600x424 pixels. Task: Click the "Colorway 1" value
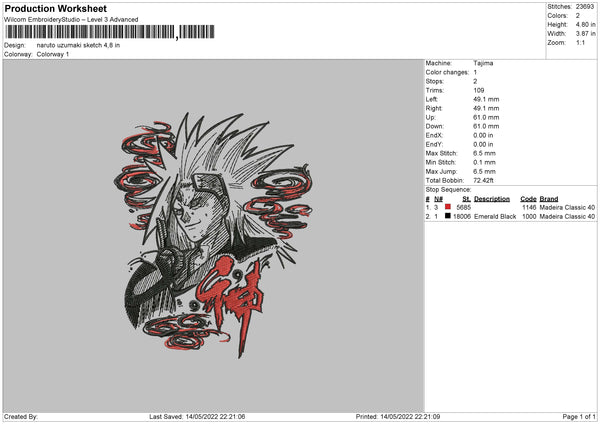click(53, 54)
